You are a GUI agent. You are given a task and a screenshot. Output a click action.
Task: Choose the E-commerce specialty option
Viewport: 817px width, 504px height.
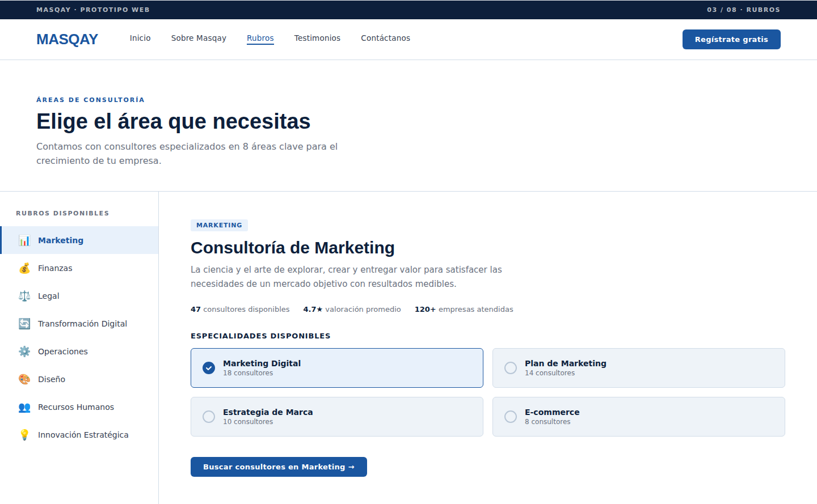[x=639, y=417]
